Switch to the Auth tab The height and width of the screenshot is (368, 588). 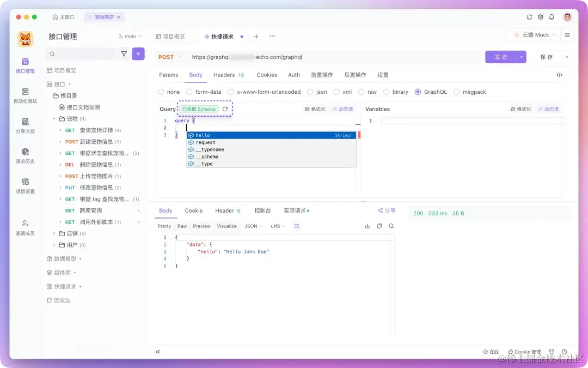pos(294,75)
